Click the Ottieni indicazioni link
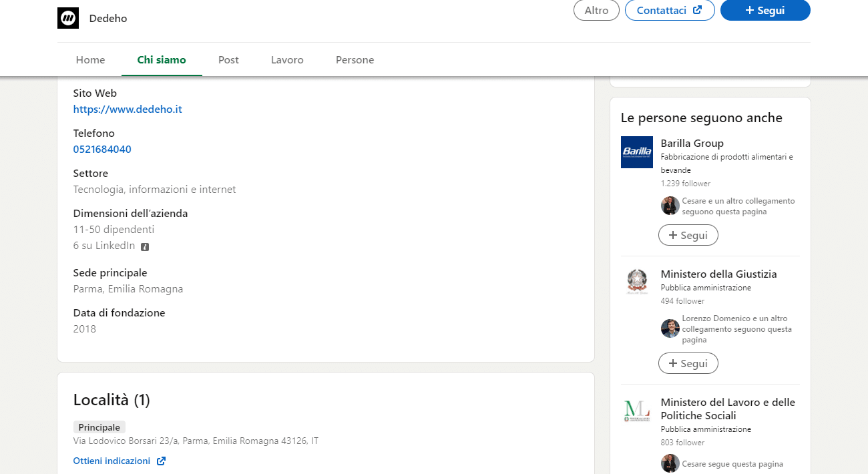Image resolution: width=868 pixels, height=474 pixels. [x=112, y=461]
